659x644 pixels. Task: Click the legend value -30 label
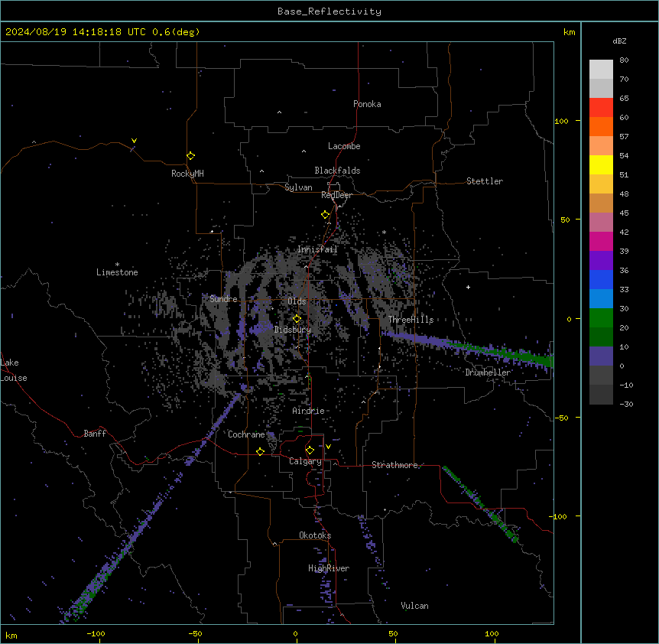(626, 404)
